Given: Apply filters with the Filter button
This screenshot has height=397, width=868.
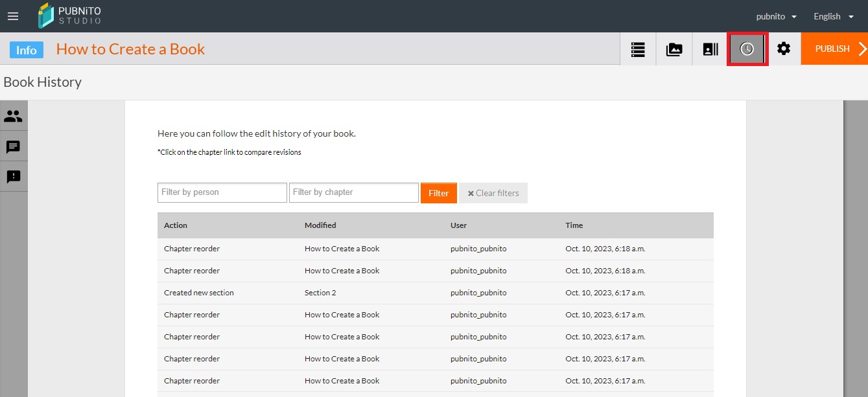Looking at the screenshot, I should (439, 193).
